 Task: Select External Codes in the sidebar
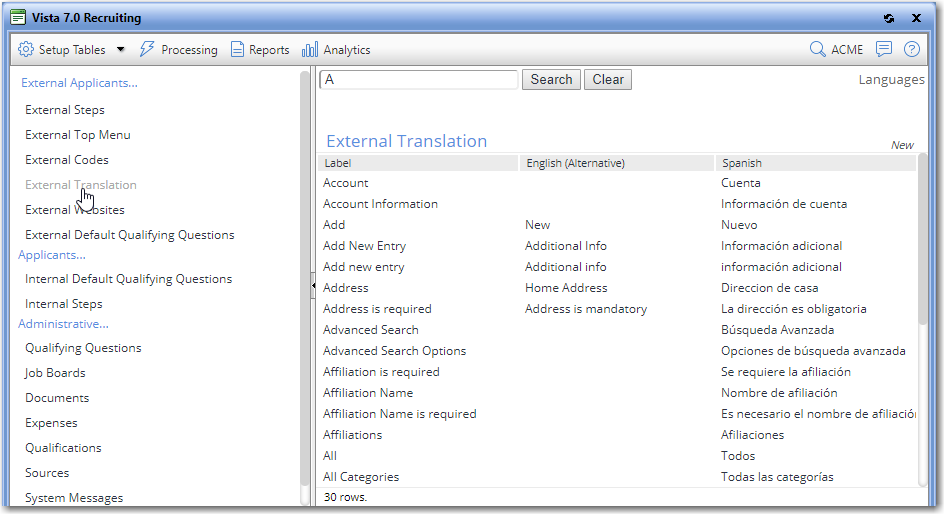[67, 159]
